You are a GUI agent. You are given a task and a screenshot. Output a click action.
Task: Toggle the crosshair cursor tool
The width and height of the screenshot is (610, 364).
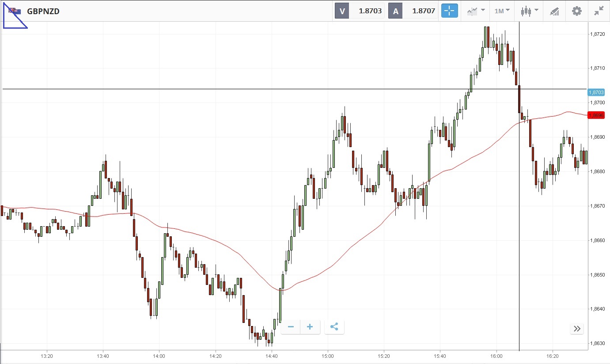pos(450,11)
